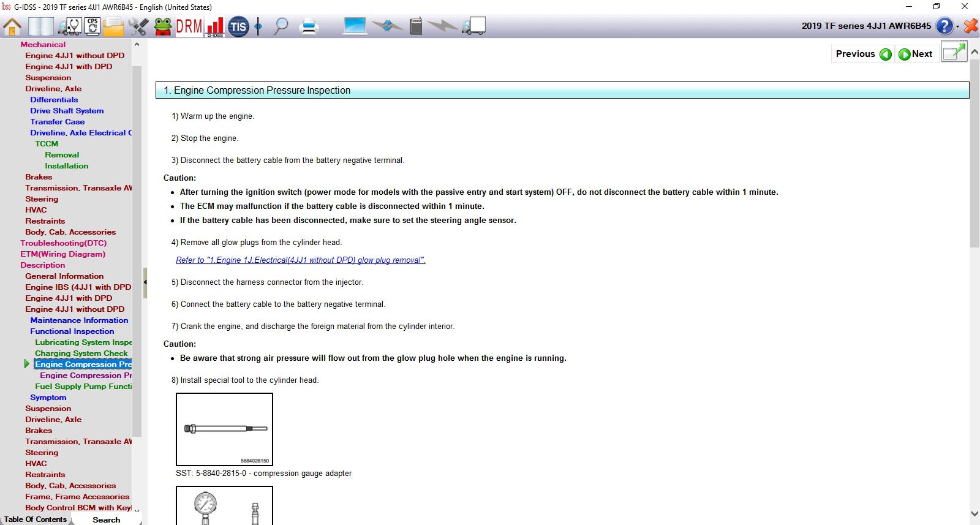Screen dimensions: 980x525
Task: Open Frame, Frame Accessories entry
Action: (77, 496)
